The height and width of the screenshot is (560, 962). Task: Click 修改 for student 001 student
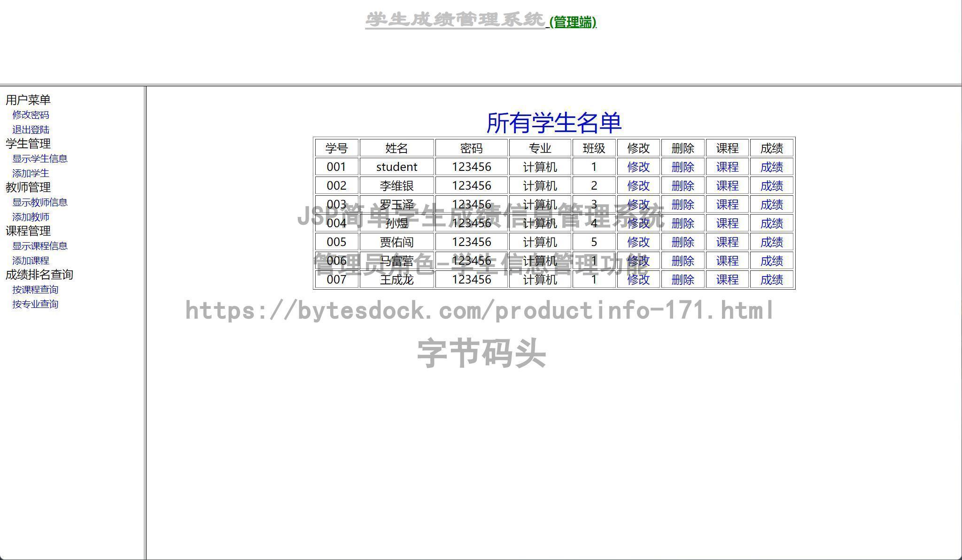coord(637,167)
